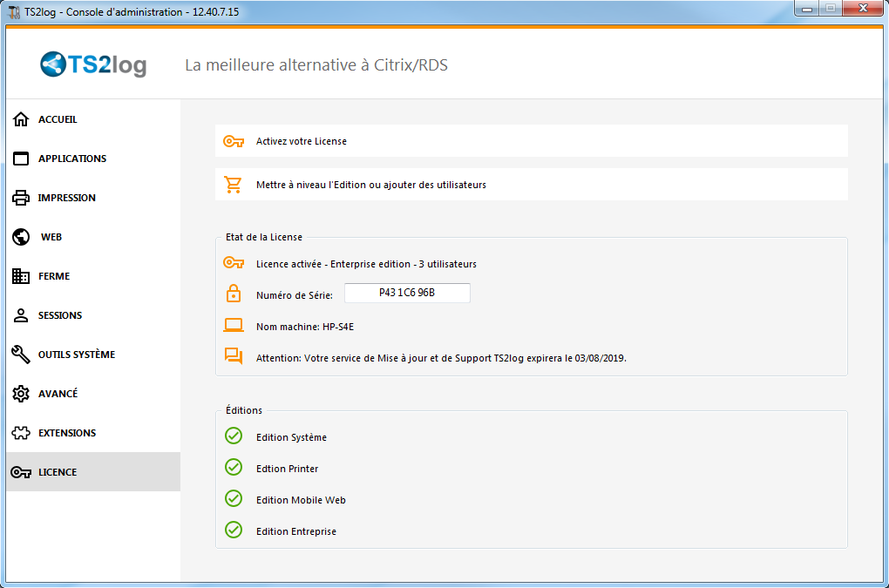Click the Numéro de Série label

(295, 295)
